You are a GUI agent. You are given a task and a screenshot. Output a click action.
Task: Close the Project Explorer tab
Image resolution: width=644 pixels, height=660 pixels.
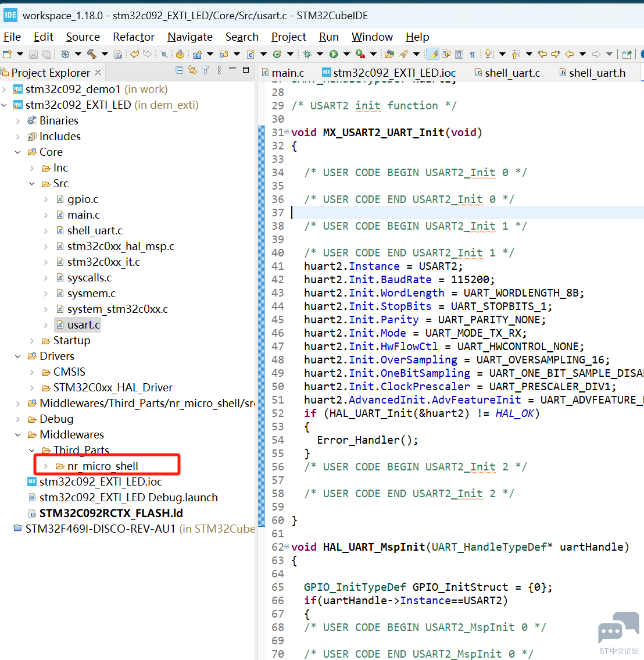[x=98, y=73]
